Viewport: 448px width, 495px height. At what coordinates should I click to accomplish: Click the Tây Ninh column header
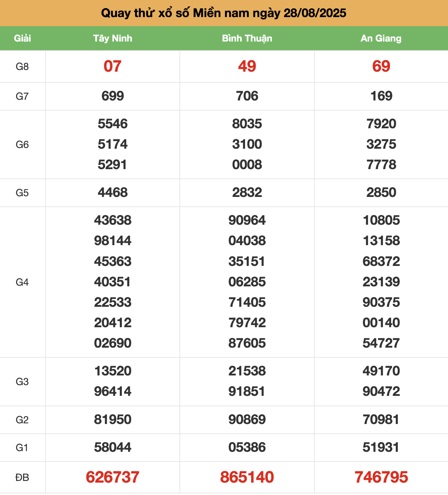pos(113,38)
